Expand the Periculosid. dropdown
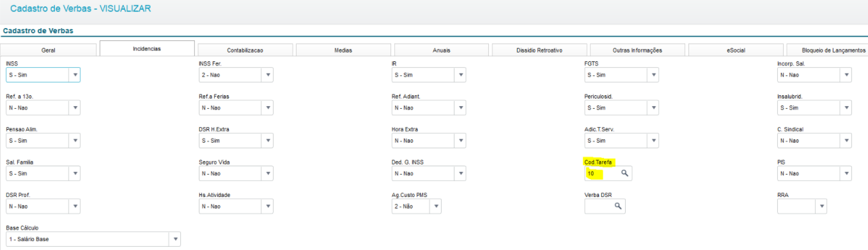The width and height of the screenshot is (868, 250). pos(654,107)
